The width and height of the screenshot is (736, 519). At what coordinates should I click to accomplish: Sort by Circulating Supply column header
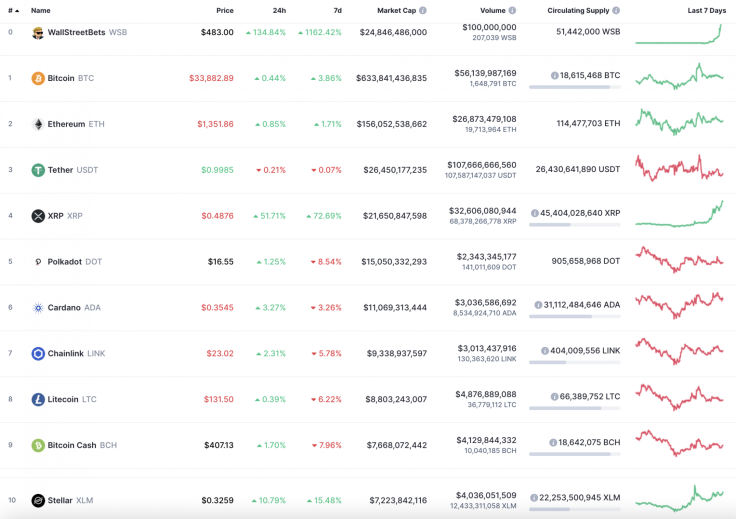tap(578, 10)
